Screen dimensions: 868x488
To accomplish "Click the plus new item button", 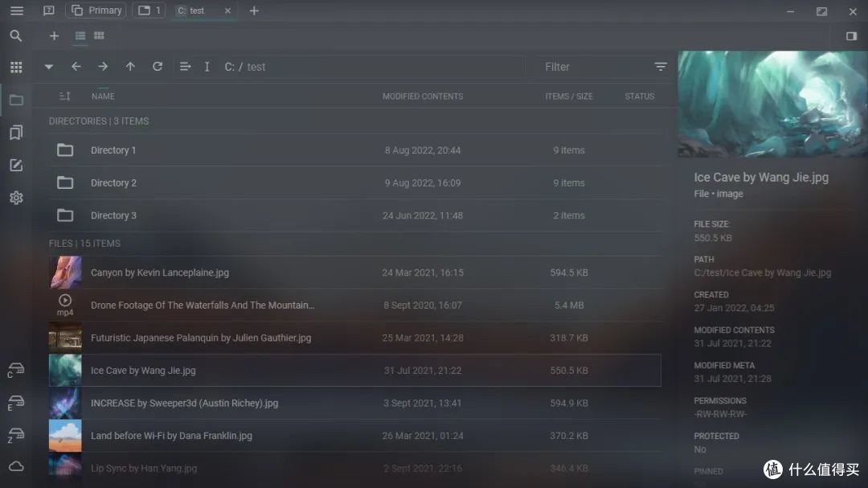I will click(x=54, y=36).
